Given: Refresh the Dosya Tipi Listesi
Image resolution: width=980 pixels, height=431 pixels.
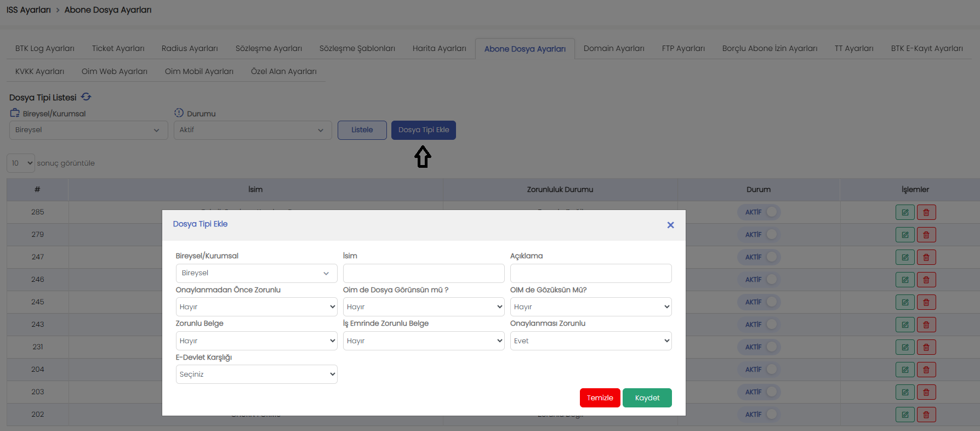Looking at the screenshot, I should 86,97.
